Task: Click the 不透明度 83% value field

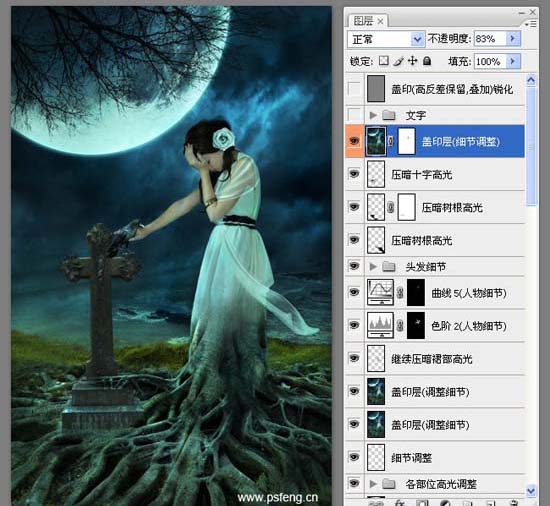Action: (490, 39)
